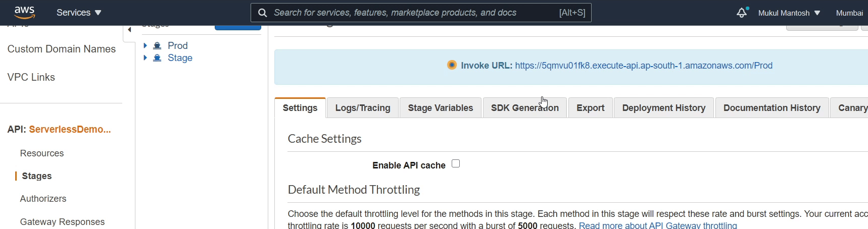
Task: Open the Deployment History tab
Action: (663, 108)
